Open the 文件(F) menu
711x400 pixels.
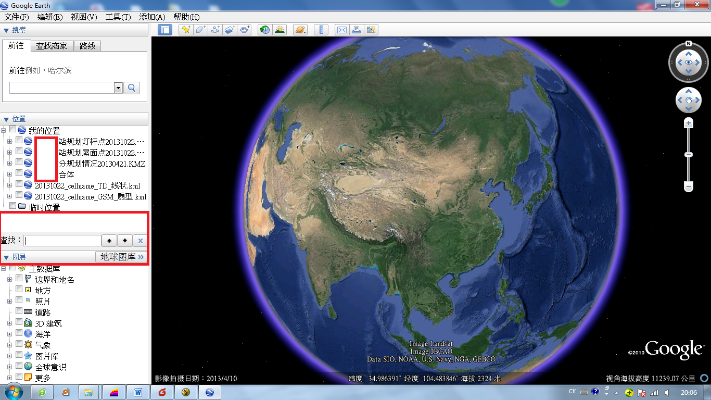[16, 17]
